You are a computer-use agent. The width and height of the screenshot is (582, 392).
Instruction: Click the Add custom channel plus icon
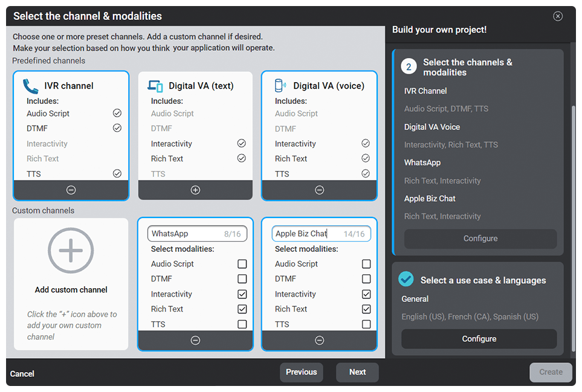(71, 250)
